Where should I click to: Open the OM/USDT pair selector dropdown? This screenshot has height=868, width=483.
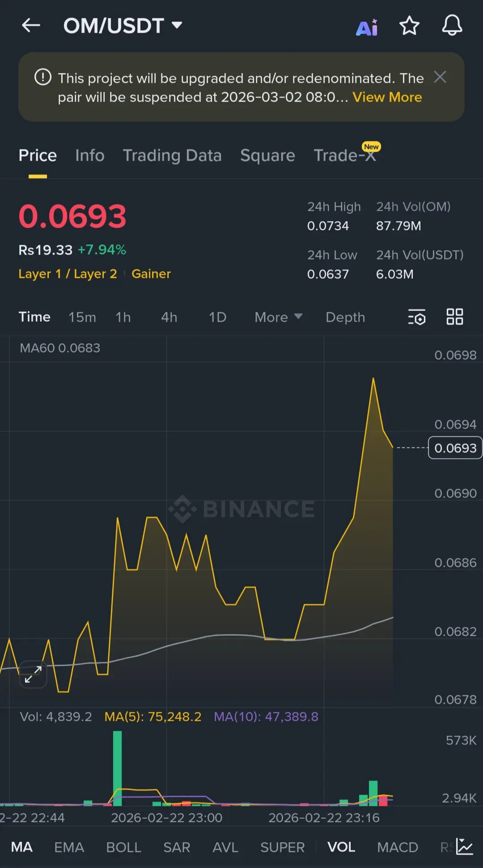(123, 26)
